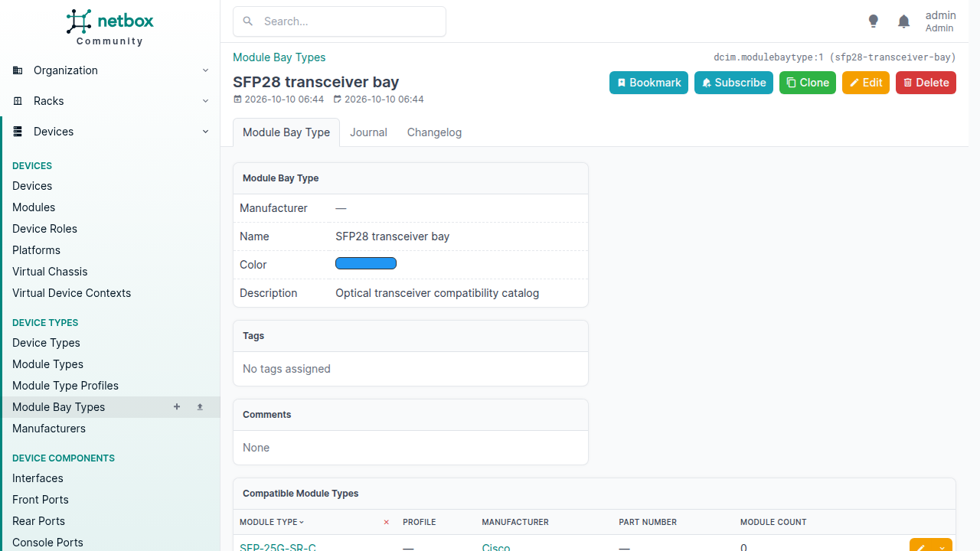Open Platforms in the sidebar
The image size is (980, 551).
click(x=36, y=250)
